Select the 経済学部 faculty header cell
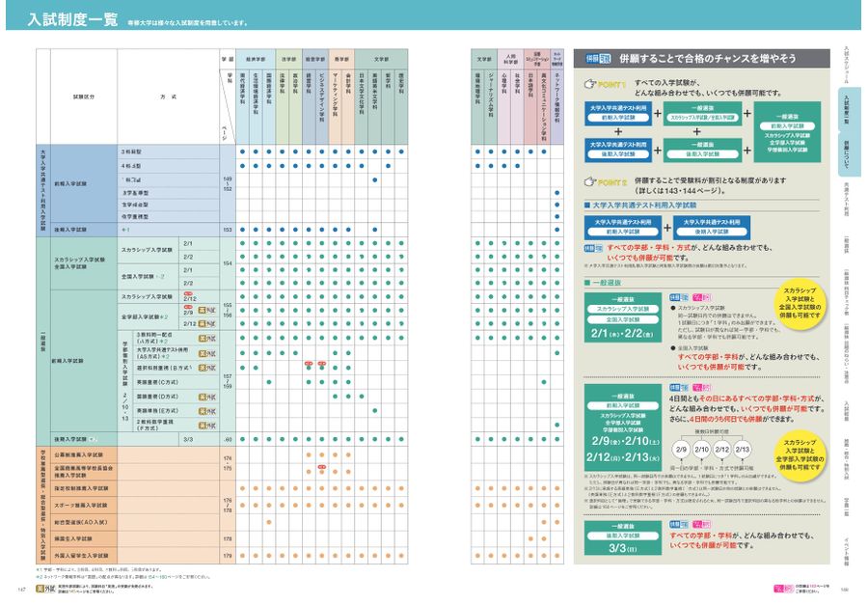Image resolution: width=868 pixels, height=605 pixels. tap(256, 59)
